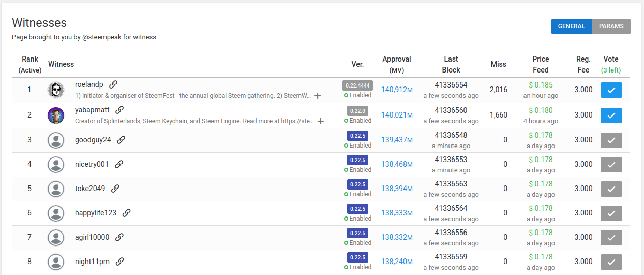Vote for witness goodguy24
This screenshot has height=275, width=644.
tap(611, 140)
